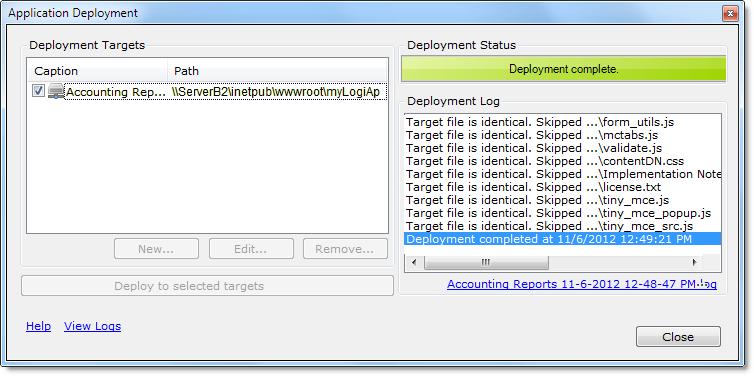Select the Implementation Note log line
754x376 pixels.
[x=563, y=174]
